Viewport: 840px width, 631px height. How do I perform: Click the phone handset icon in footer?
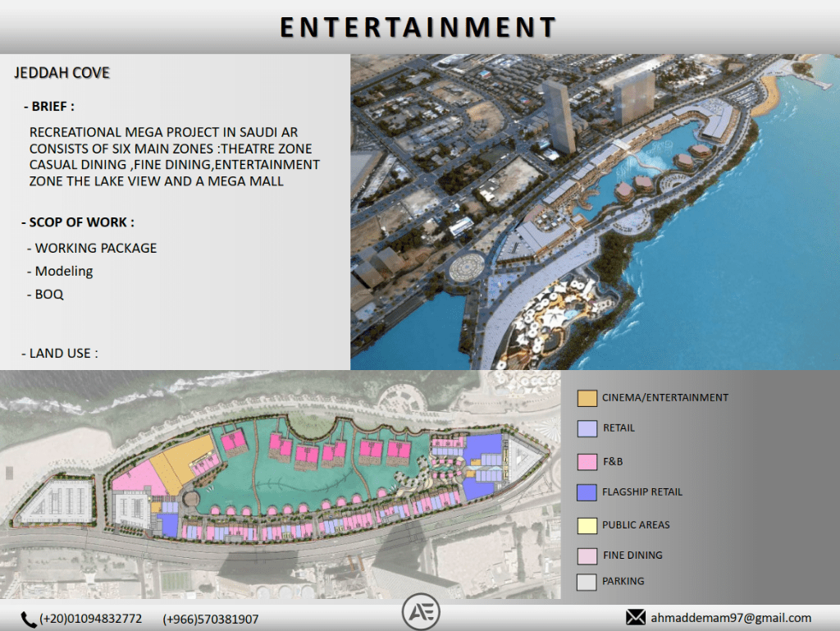coord(29,620)
